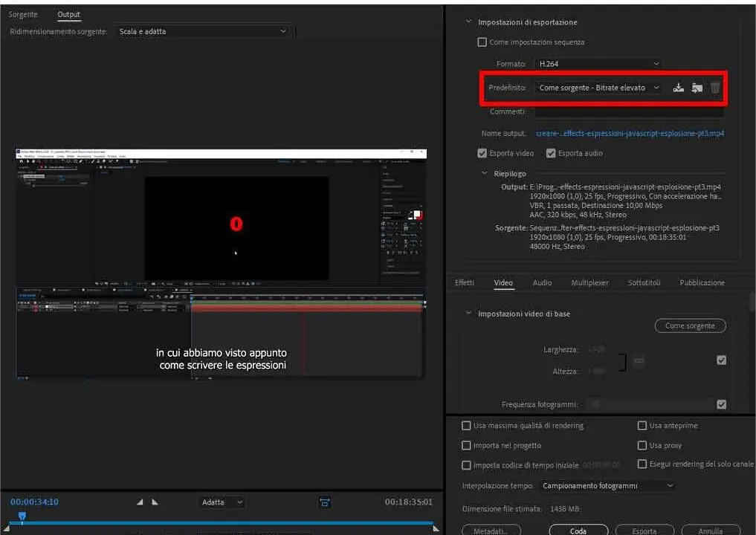Viewport: 756px width, 535px height.
Task: Click the current timecode 00:00:34:10
Action: (34, 502)
